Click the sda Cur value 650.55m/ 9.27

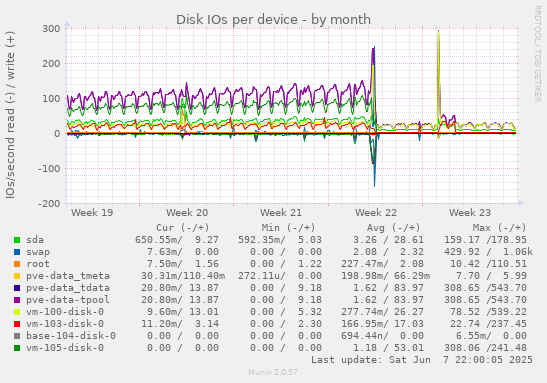pyautogui.click(x=177, y=240)
